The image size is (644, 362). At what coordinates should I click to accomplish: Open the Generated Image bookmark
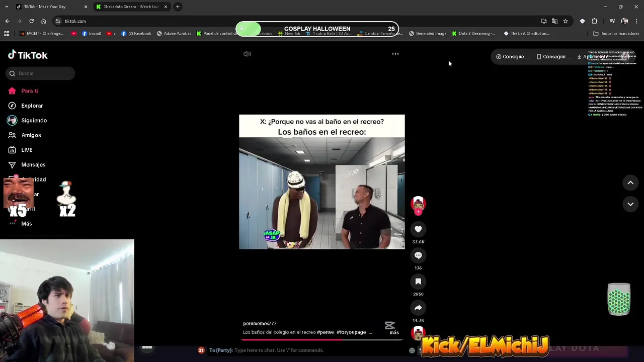pyautogui.click(x=428, y=34)
